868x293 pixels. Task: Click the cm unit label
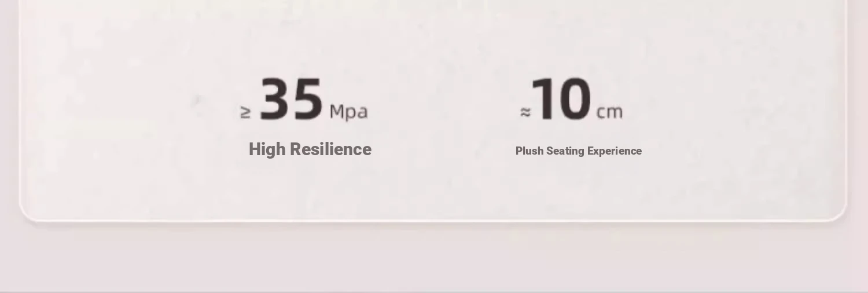point(609,112)
